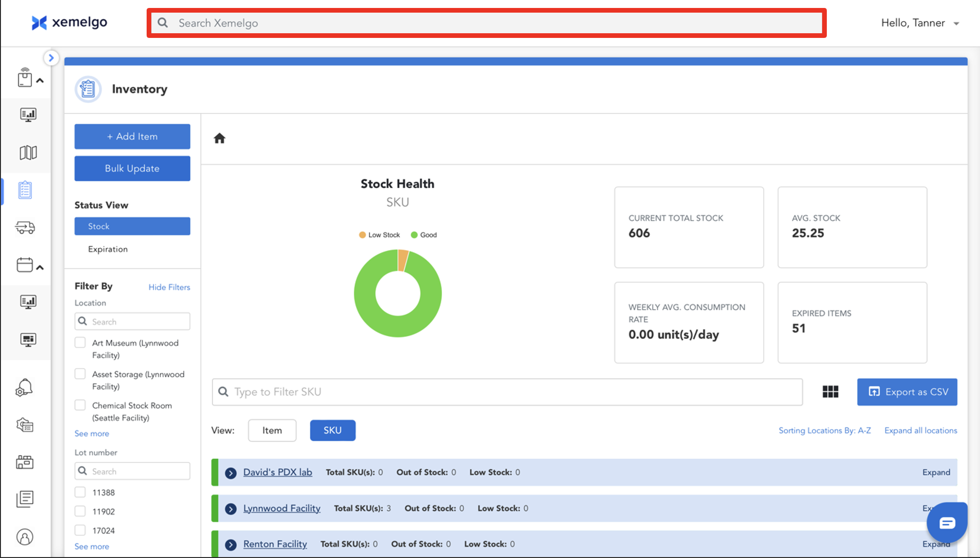Open the map icon in sidebar

tap(28, 153)
